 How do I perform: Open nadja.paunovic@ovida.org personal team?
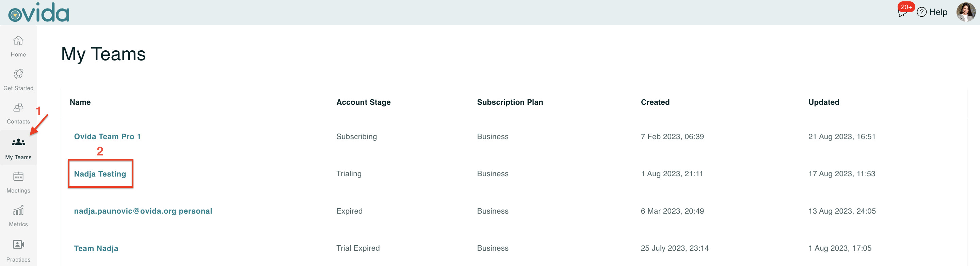(143, 211)
